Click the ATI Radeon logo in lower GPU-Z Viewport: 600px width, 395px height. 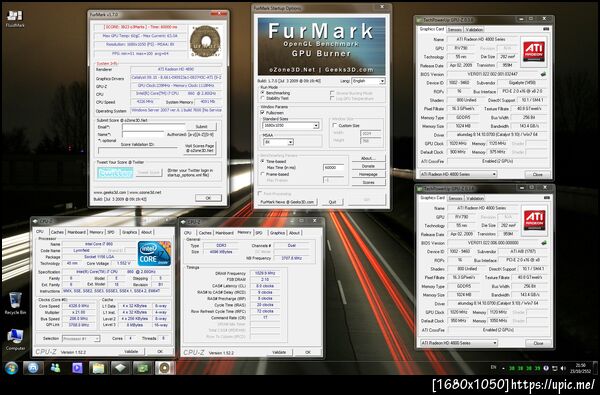(534, 220)
